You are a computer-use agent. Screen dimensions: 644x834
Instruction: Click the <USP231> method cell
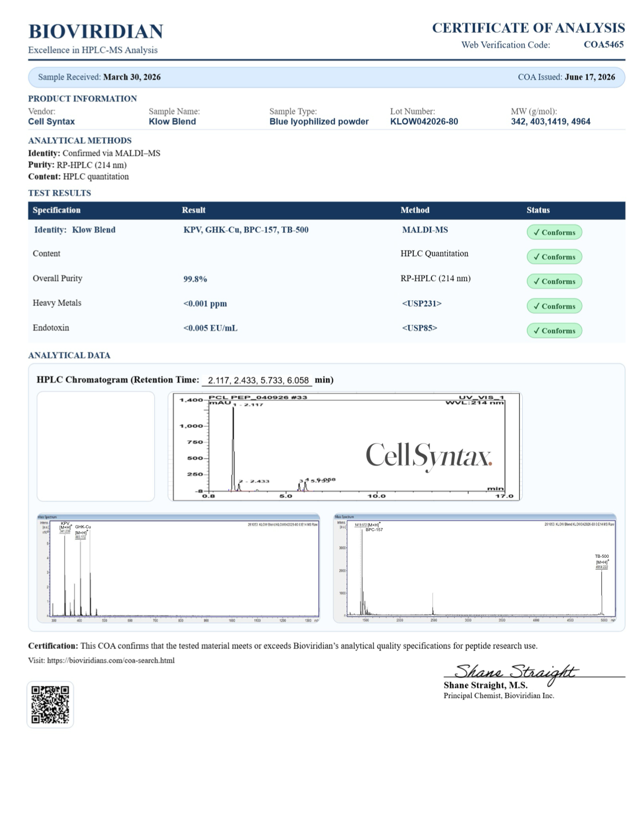(x=422, y=303)
